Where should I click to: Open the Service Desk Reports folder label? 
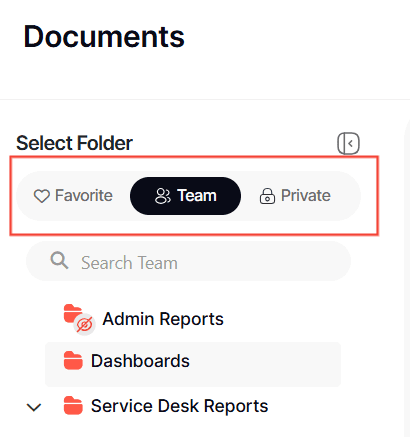click(x=179, y=406)
